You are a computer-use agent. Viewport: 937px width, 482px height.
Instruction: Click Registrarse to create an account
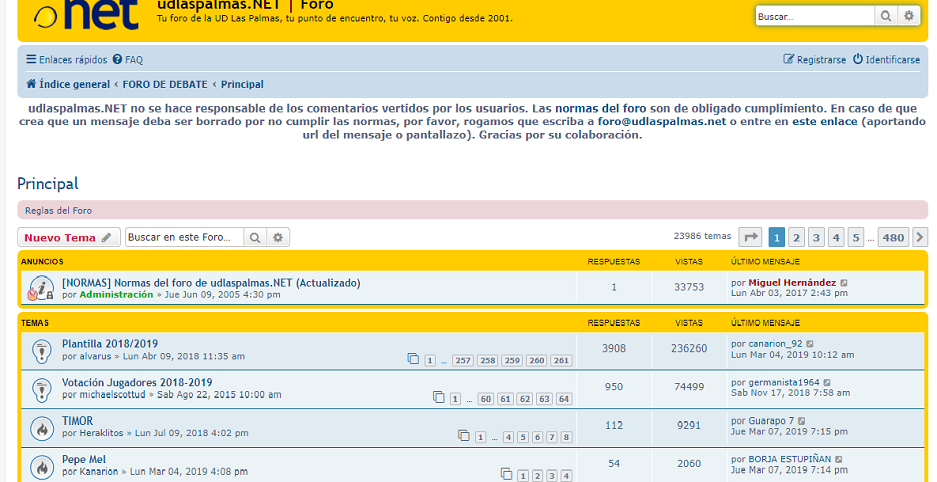coord(814,60)
